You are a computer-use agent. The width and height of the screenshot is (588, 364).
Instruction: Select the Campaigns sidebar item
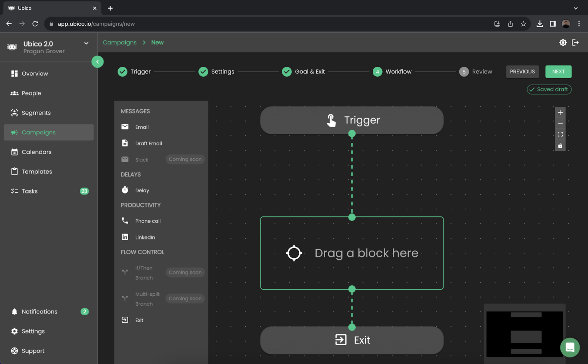(49, 133)
